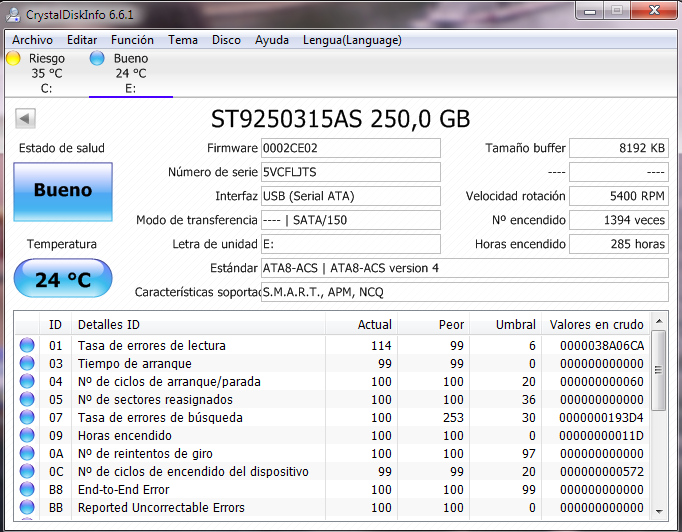The width and height of the screenshot is (682, 532).
Task: Click the Firmware field 0002CE02
Action: (351, 148)
